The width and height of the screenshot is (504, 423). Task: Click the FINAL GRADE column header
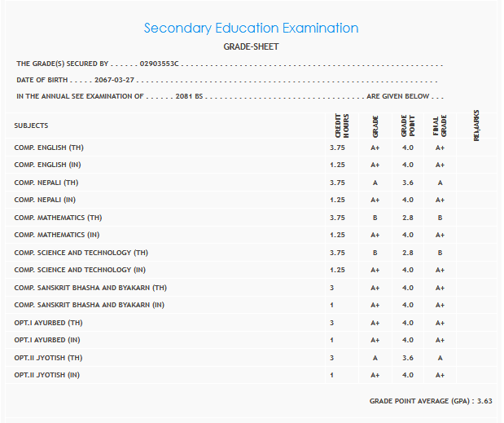click(x=440, y=127)
